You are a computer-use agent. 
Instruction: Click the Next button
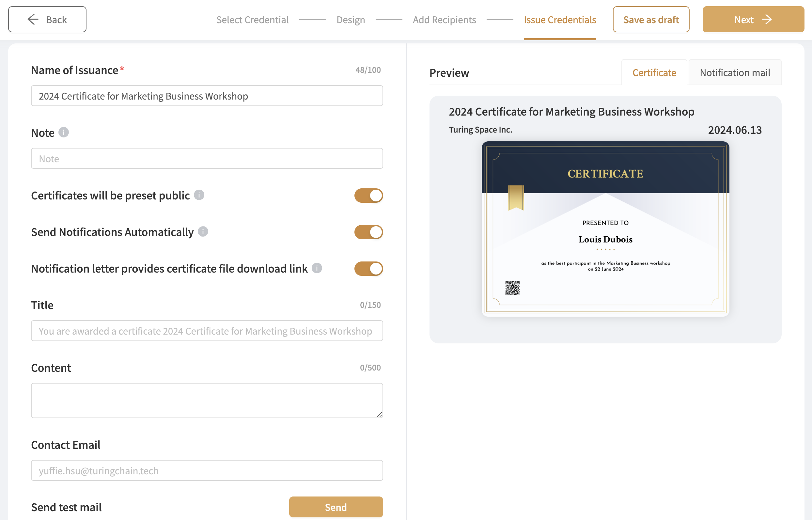click(x=753, y=19)
